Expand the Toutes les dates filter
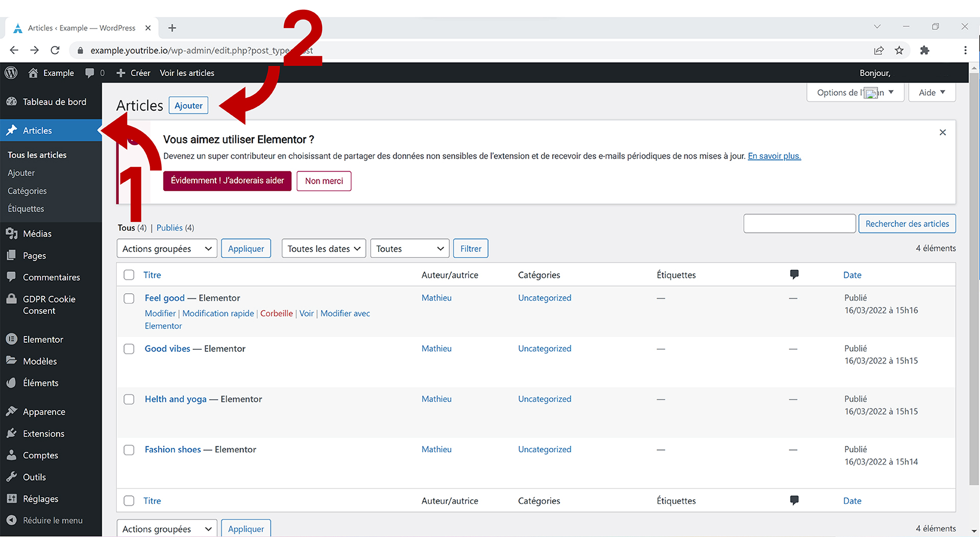The width and height of the screenshot is (980, 537). [324, 249]
